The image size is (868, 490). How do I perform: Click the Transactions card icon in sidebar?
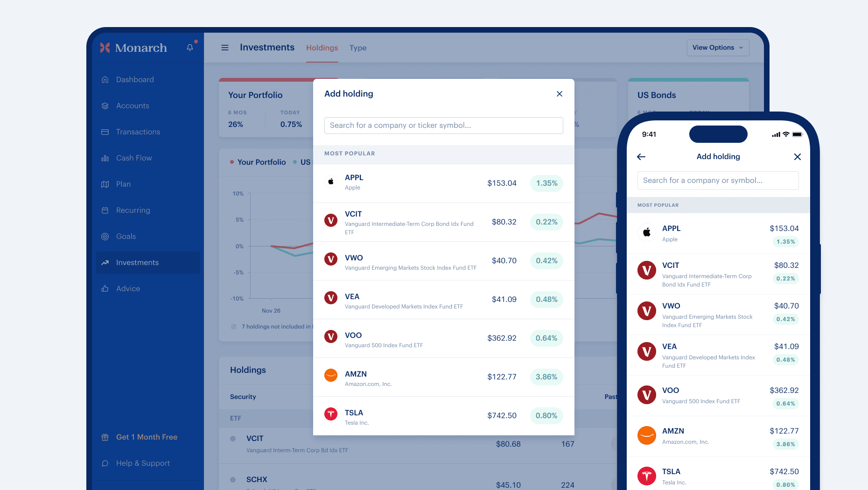pyautogui.click(x=105, y=132)
